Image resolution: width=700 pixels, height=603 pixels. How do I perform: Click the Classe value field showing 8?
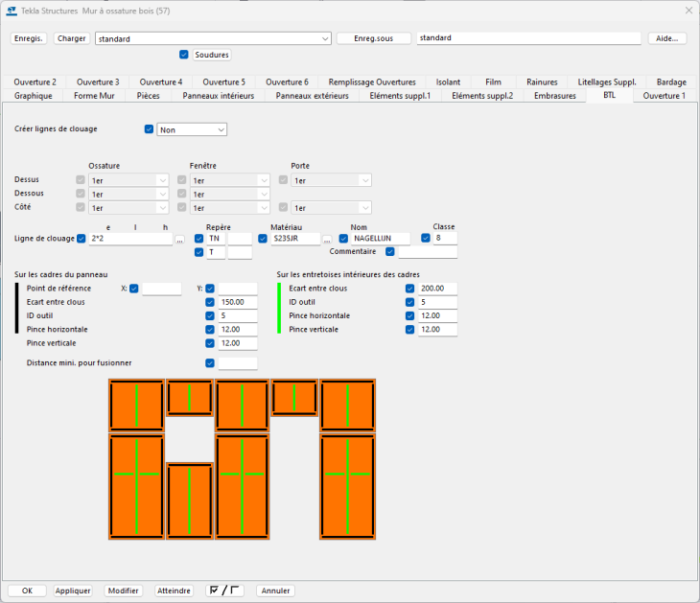pyautogui.click(x=445, y=238)
